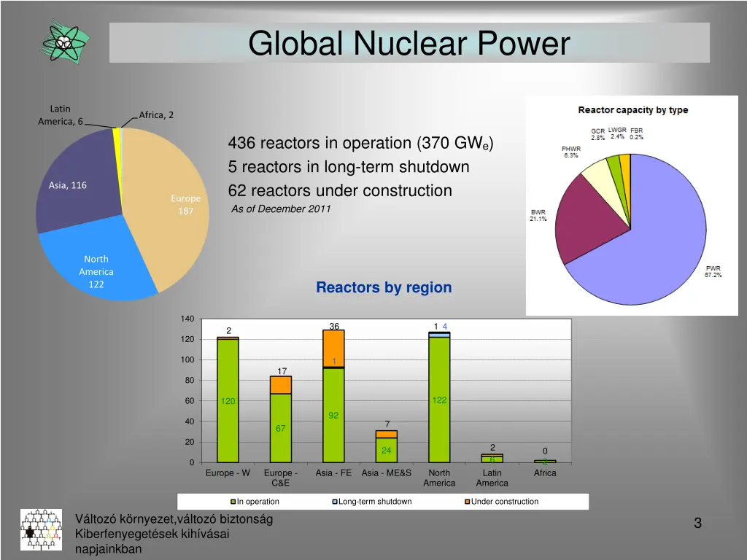Click the people network logo at bottom left
The width and height of the screenshot is (747, 560).
[x=42, y=529]
